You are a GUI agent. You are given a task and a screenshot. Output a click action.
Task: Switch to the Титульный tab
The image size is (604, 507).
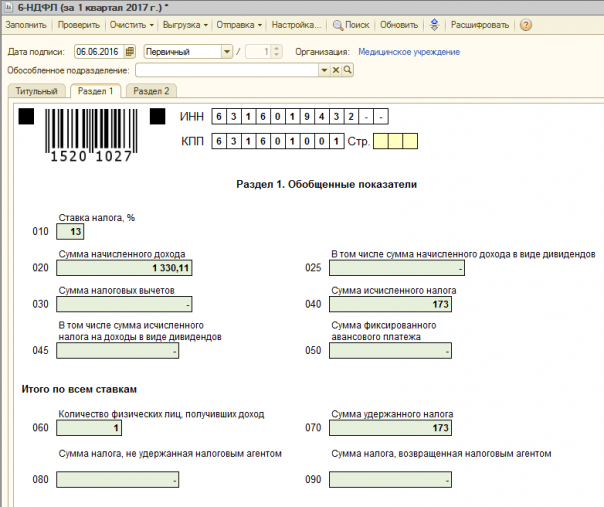pos(37,91)
